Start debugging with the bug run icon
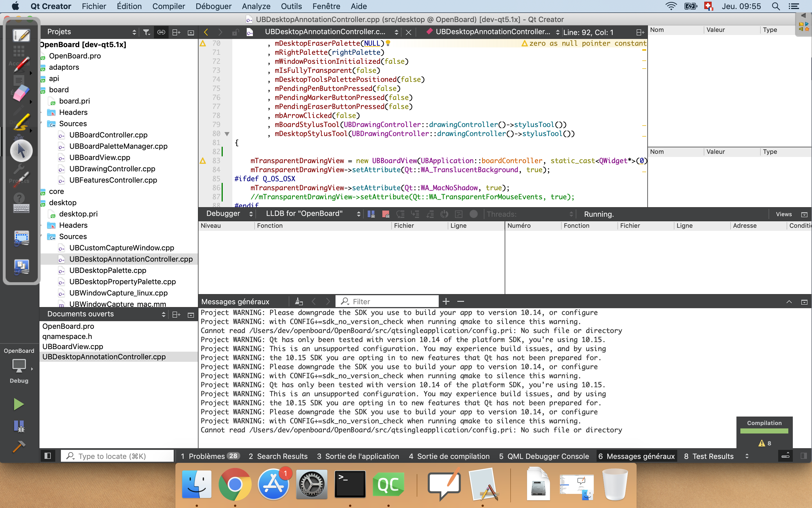The height and width of the screenshot is (508, 812). pyautogui.click(x=19, y=426)
